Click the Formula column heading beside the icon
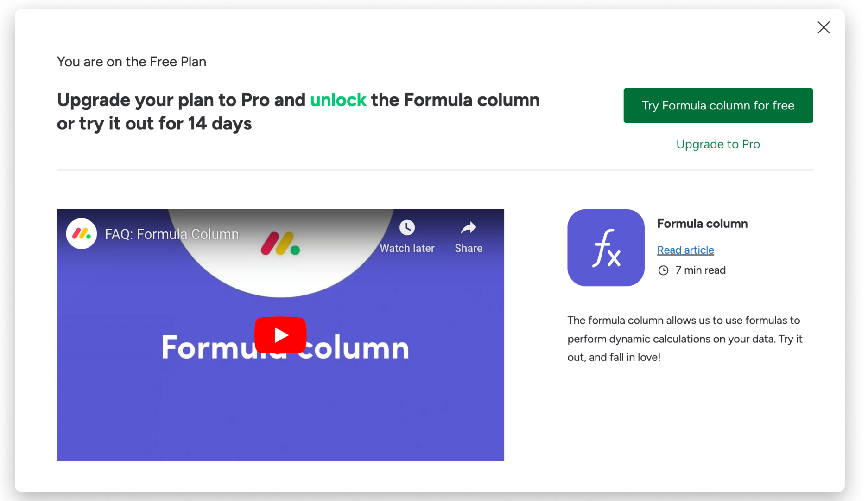 702,224
